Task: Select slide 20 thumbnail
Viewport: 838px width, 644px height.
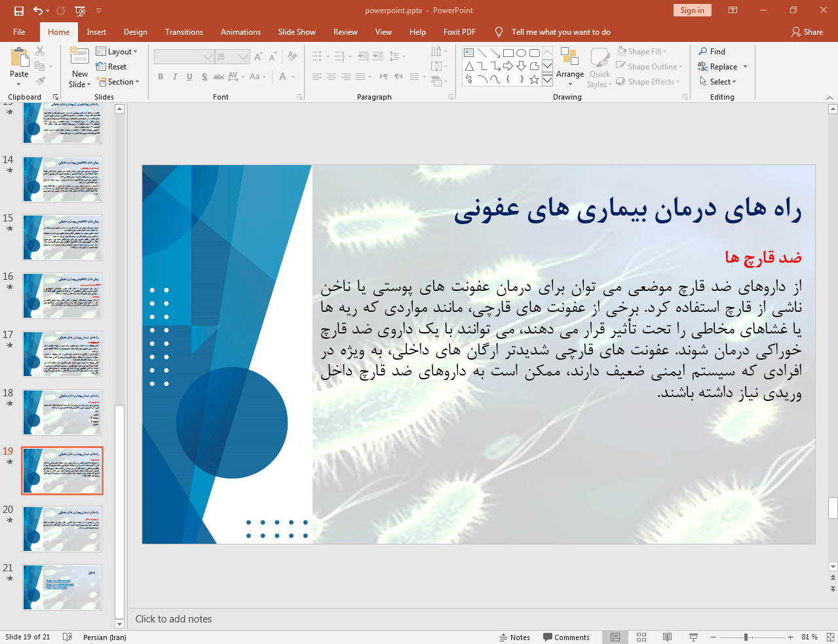Action: click(x=62, y=529)
